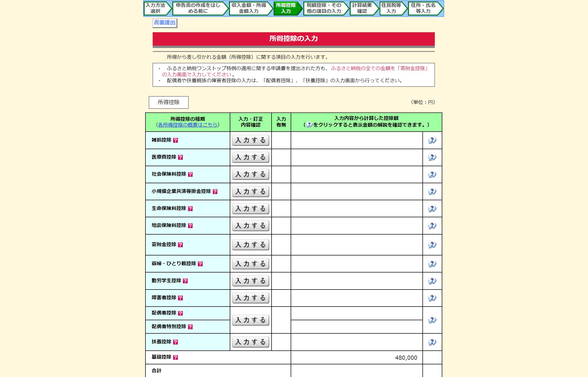Click blue explanation bubble in 配偶者控除 row

pyautogui.click(x=432, y=320)
